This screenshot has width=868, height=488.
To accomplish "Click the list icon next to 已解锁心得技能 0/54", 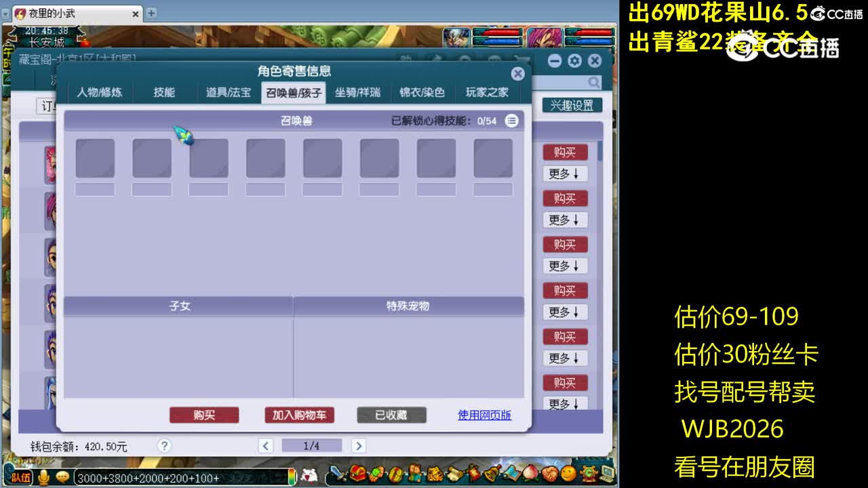I will pyautogui.click(x=512, y=120).
